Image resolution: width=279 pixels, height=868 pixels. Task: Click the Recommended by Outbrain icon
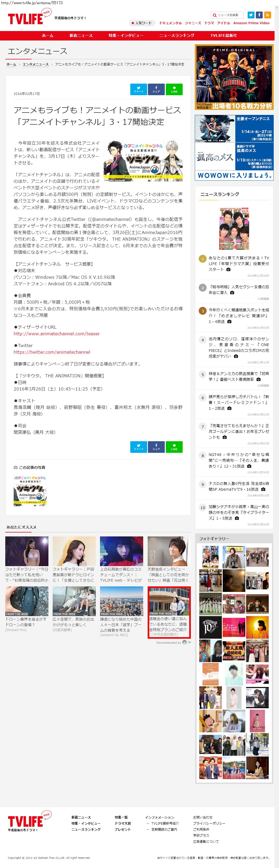185,642
